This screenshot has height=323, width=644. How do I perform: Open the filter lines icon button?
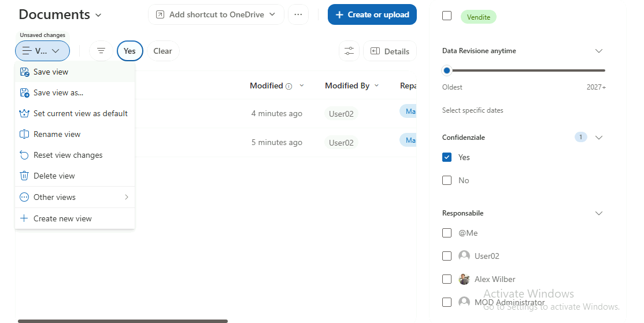click(101, 51)
